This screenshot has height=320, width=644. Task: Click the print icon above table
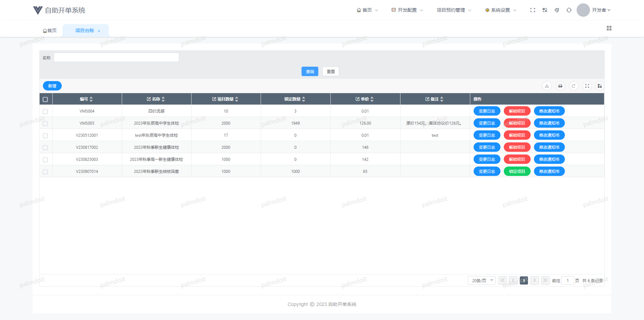click(x=560, y=86)
